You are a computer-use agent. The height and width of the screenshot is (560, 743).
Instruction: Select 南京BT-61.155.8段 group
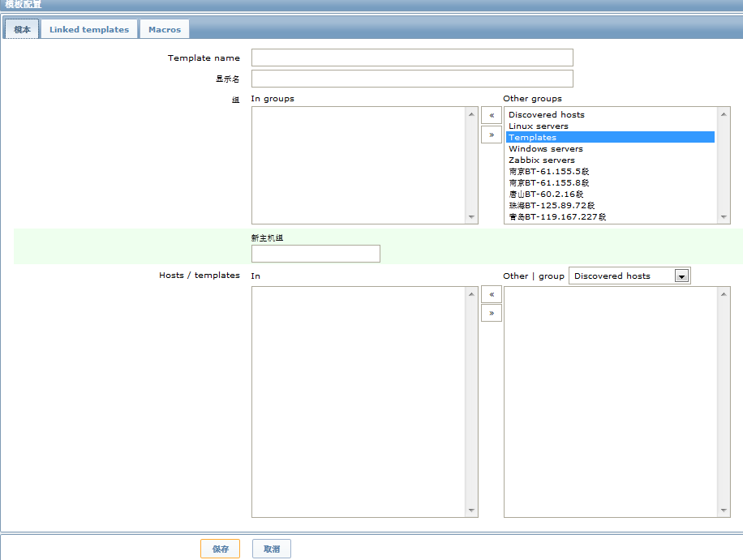[x=610, y=182]
